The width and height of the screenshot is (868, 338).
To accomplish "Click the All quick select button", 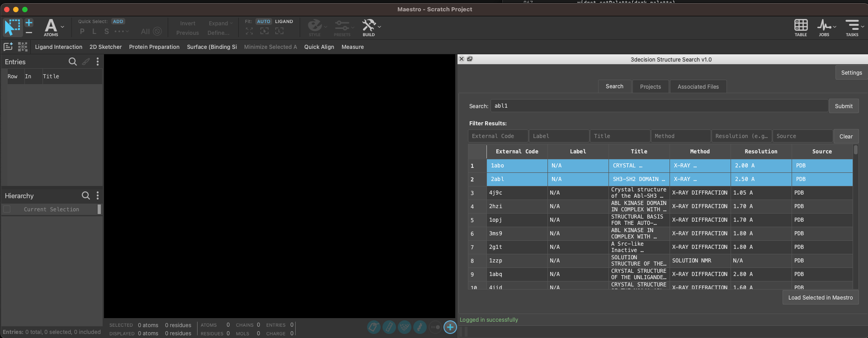I will (145, 31).
